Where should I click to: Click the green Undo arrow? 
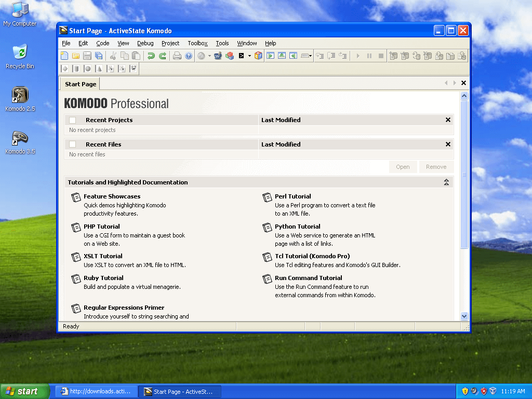click(x=151, y=56)
